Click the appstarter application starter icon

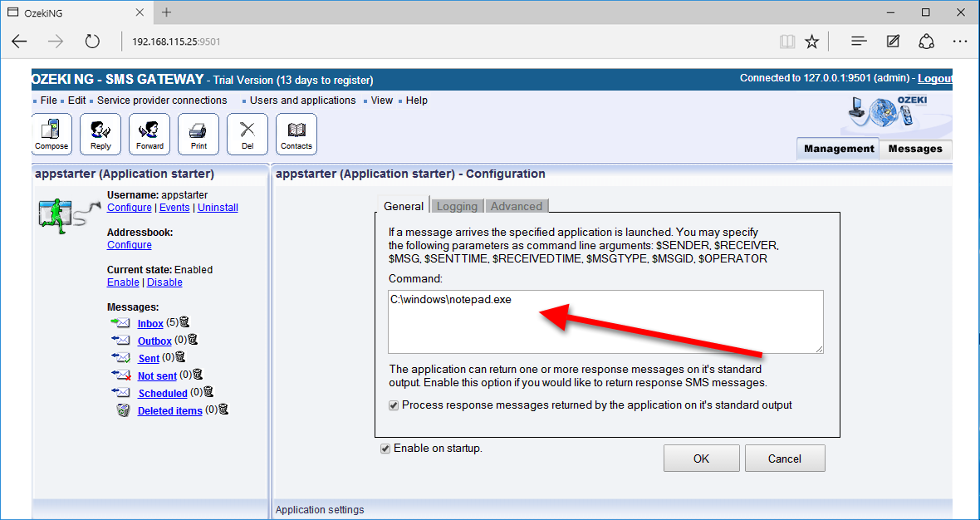[69, 216]
